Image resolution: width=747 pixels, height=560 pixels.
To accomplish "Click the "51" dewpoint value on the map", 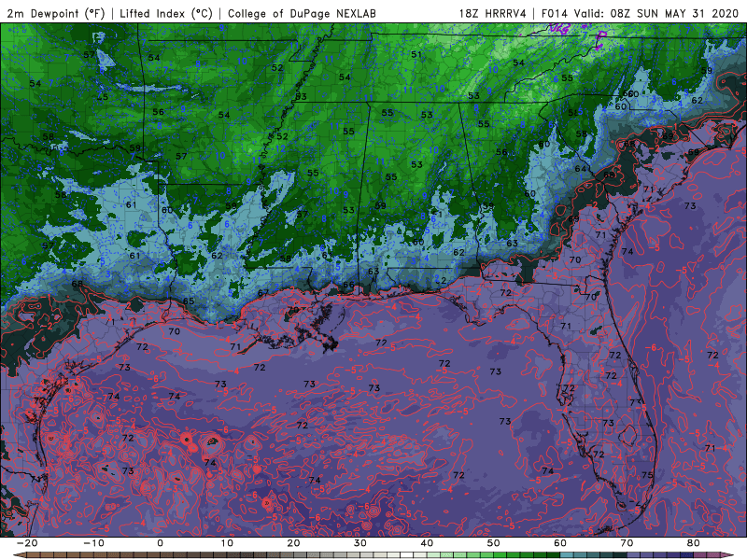I will [416, 54].
